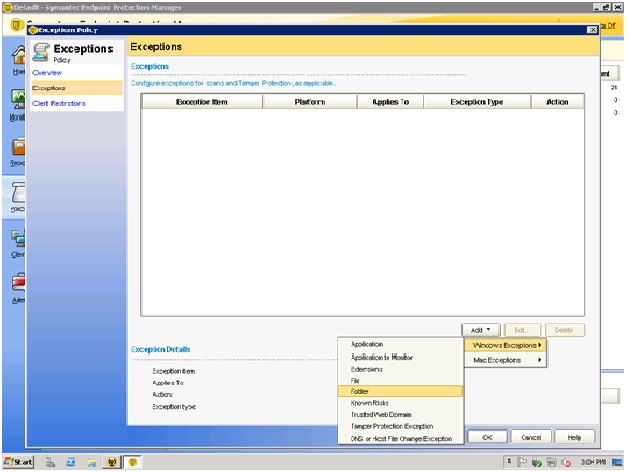Choose Tamper Protection Exception menu entry
The image size is (628, 472).
401,426
